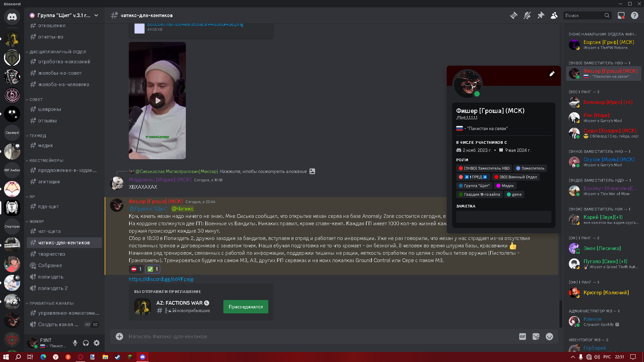Viewport: 644px width, 362px height.
Task: Expand the server name dropdown menu
Action: point(96,15)
